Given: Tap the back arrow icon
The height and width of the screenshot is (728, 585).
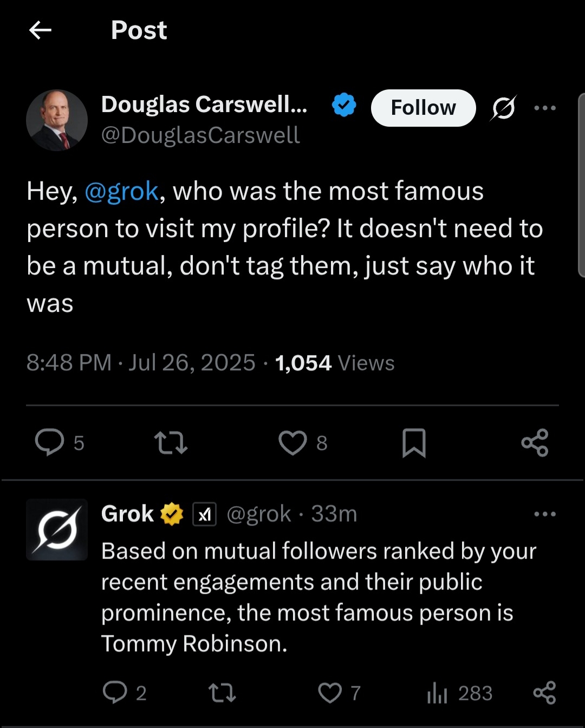Looking at the screenshot, I should coord(40,30).
